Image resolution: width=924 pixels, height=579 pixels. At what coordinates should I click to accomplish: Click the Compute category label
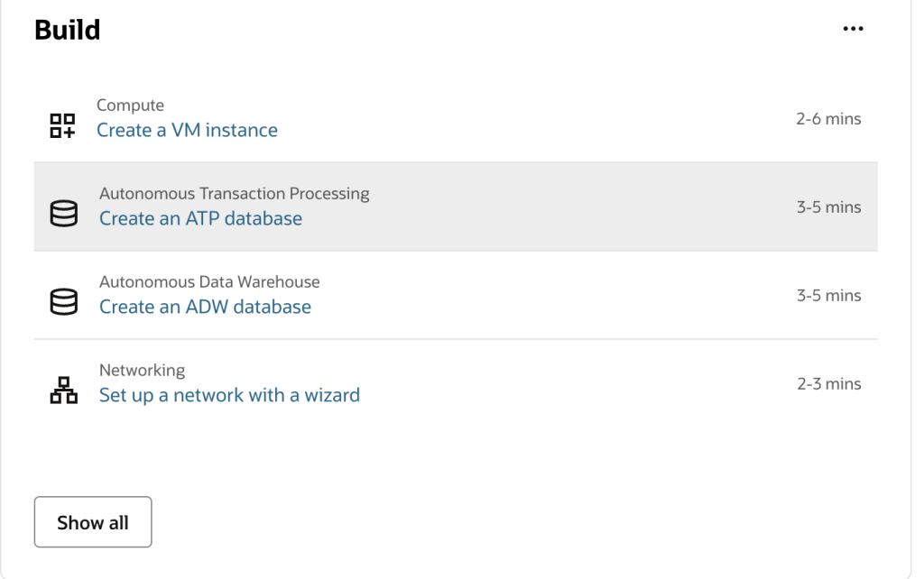(130, 106)
